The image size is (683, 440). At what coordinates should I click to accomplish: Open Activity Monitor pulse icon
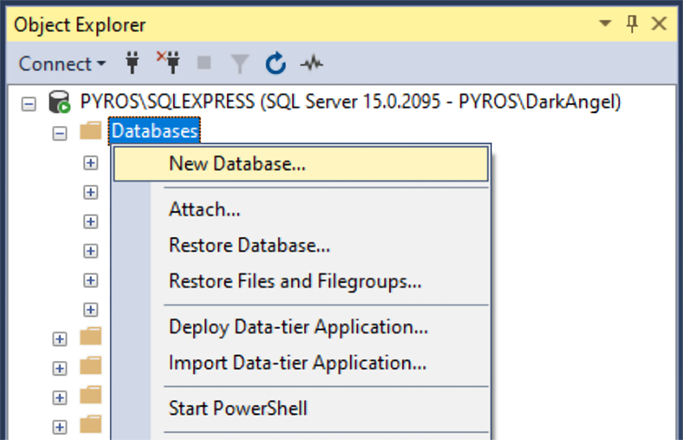(312, 64)
